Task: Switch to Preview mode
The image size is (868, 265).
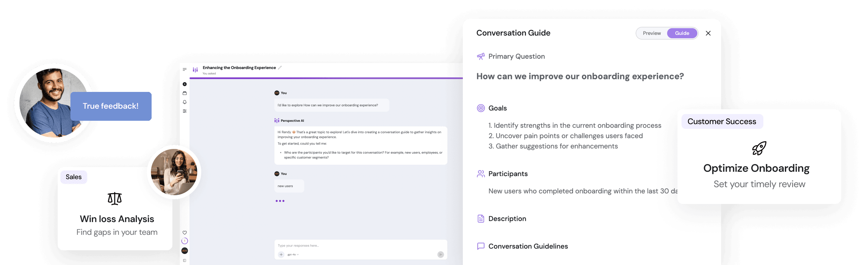Action: click(652, 34)
